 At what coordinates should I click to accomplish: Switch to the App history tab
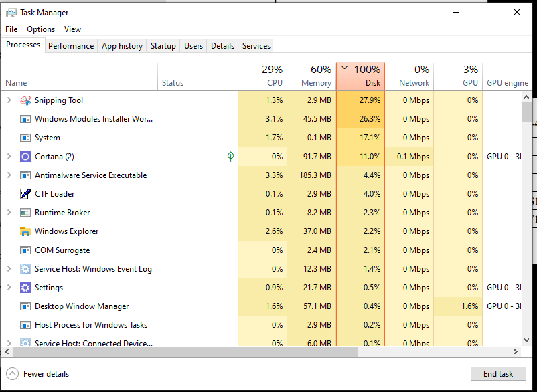(x=122, y=46)
